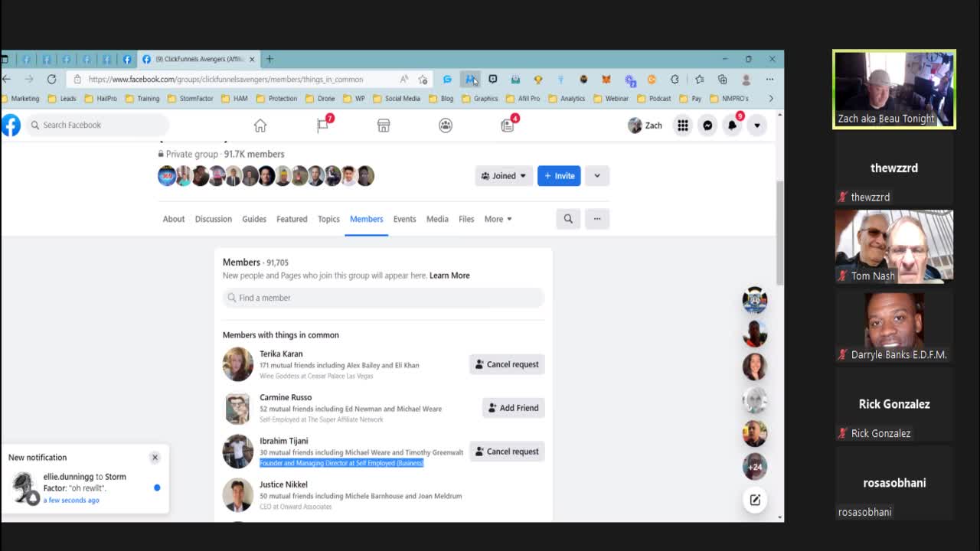Open Marketplace storefront icon
980x551 pixels.
tap(384, 126)
